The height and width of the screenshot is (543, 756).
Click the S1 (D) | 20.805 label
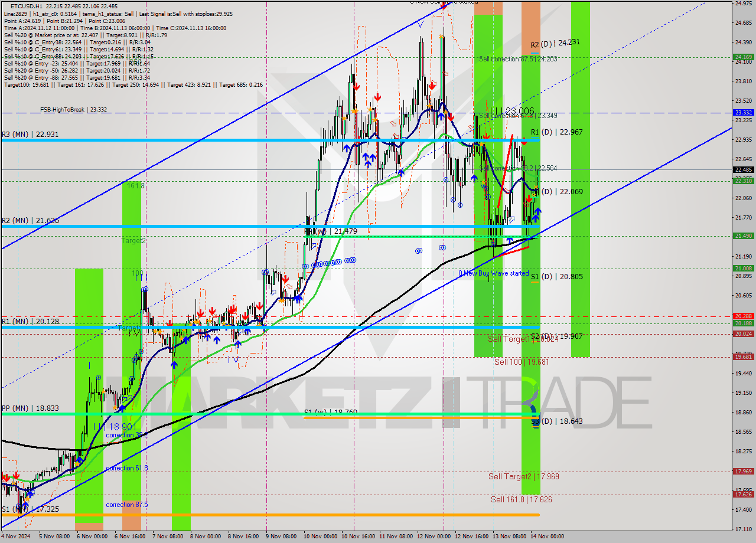pyautogui.click(x=556, y=276)
